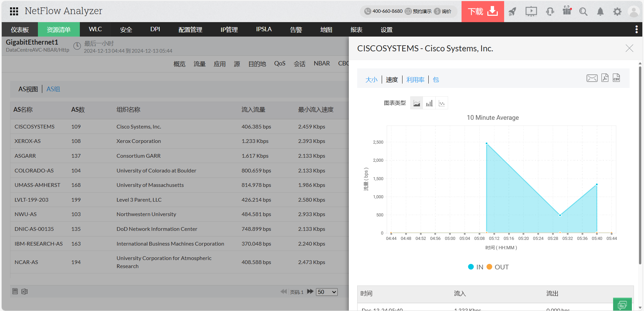The height and width of the screenshot is (311, 644).
Task: Switch to bar chart type icon
Action: pos(429,103)
